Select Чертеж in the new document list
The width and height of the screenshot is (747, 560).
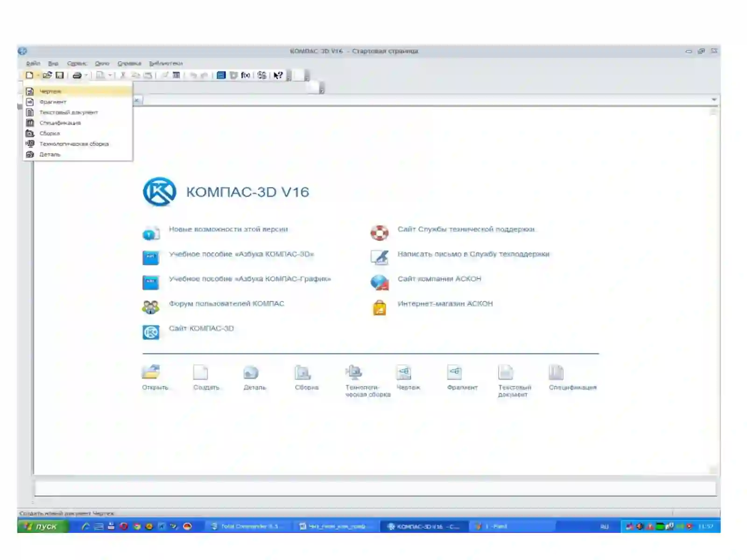78,91
